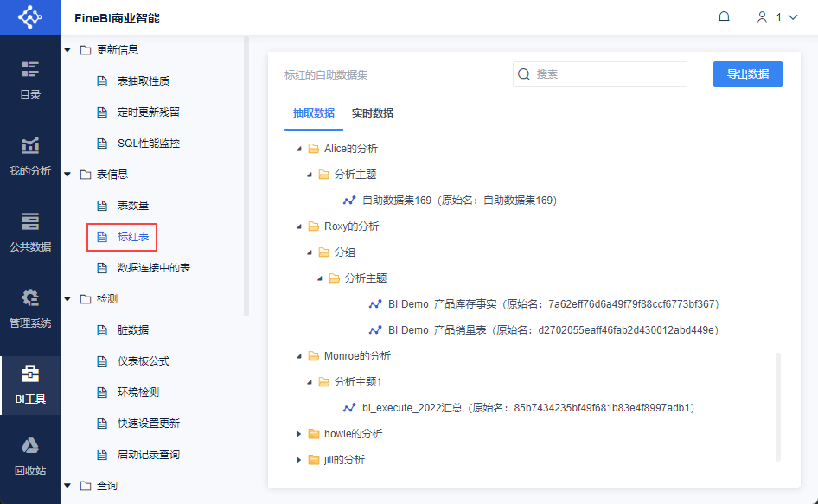Click the 搜索 search input field
Image resolution: width=818 pixels, height=504 pixels.
coord(599,74)
